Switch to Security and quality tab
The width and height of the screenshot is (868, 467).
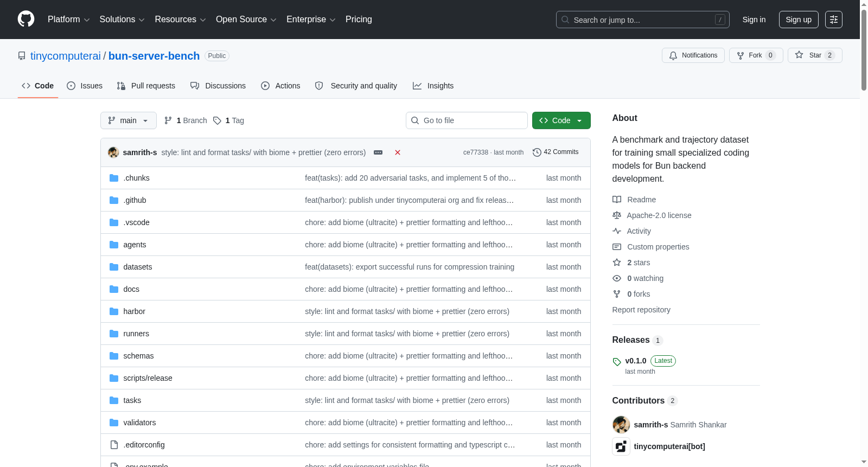[356, 86]
